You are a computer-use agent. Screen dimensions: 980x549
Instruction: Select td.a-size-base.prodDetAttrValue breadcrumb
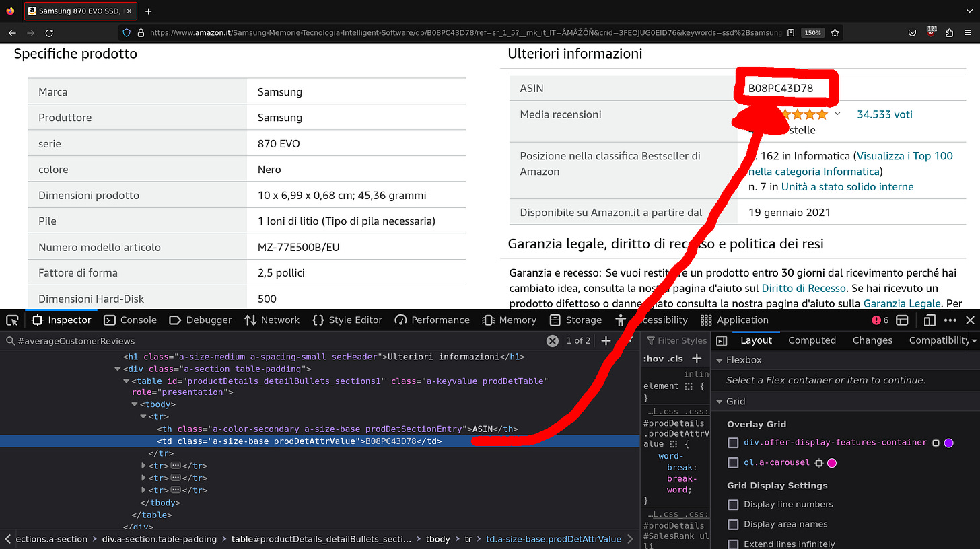553,540
